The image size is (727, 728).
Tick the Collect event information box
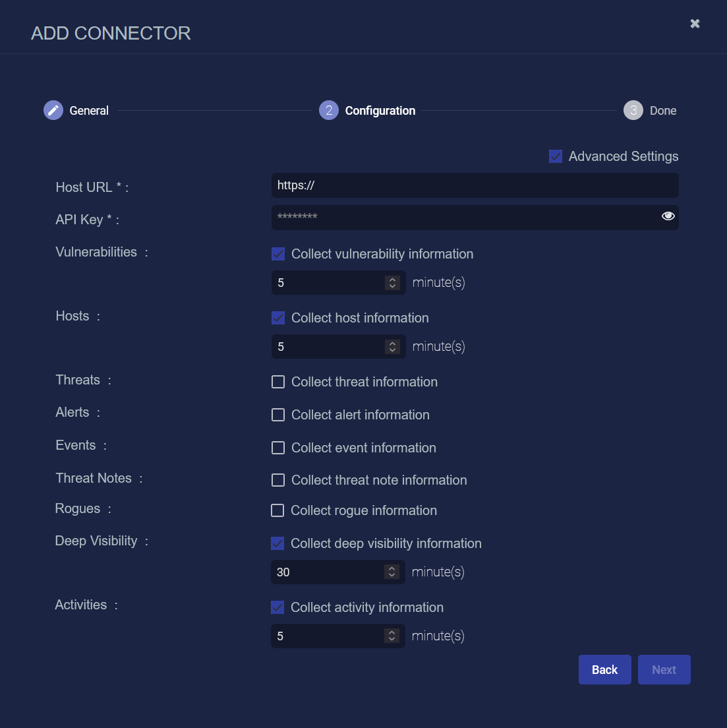(x=278, y=448)
